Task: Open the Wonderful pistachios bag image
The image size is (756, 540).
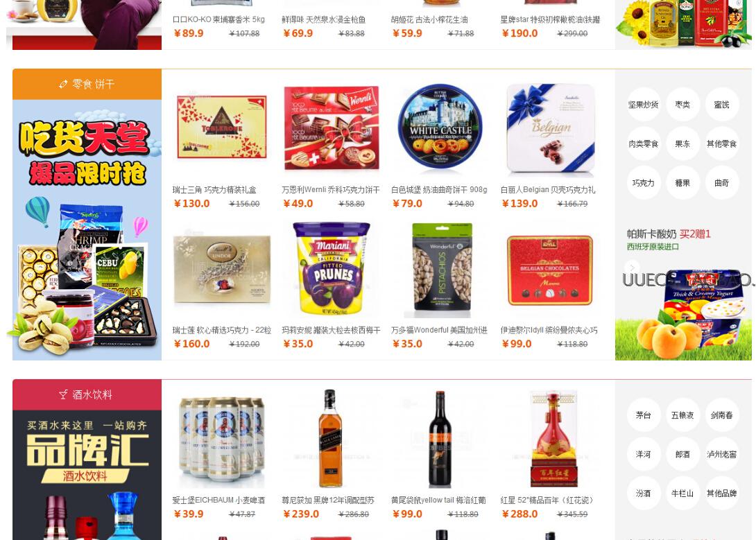Action: pyautogui.click(x=441, y=269)
